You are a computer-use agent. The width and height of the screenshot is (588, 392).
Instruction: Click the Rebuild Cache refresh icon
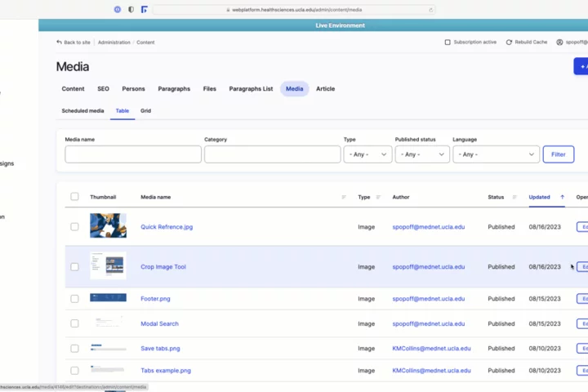(509, 42)
